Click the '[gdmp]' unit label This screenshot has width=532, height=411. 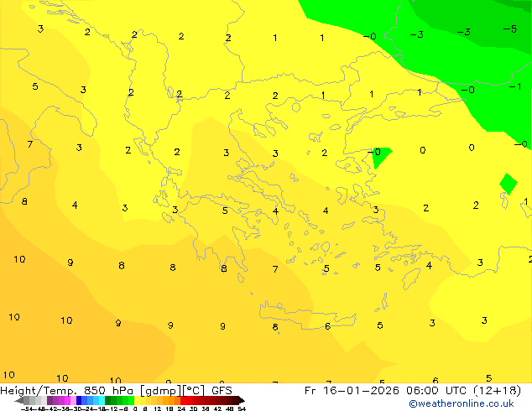pos(160,391)
